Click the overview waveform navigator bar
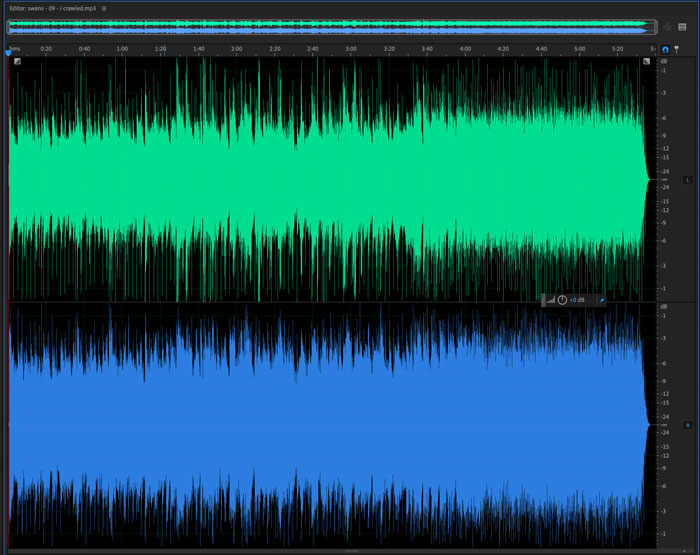Image resolution: width=700 pixels, height=555 pixels. [332, 27]
